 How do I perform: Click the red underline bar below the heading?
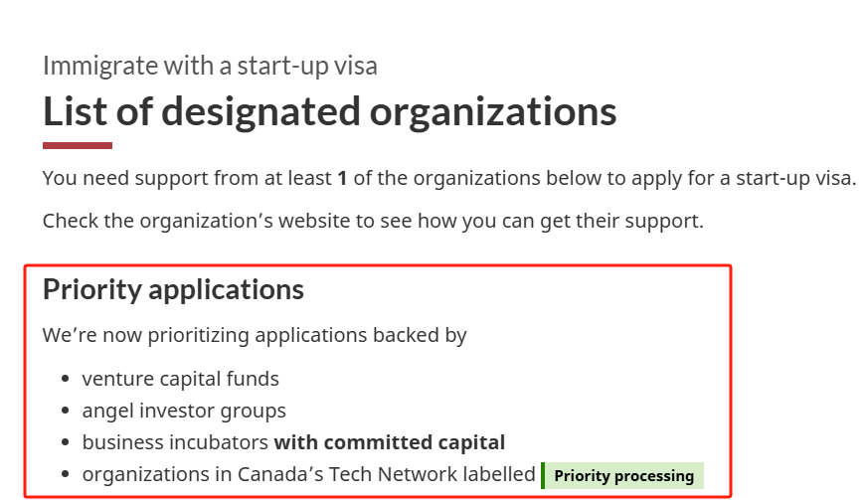78,146
